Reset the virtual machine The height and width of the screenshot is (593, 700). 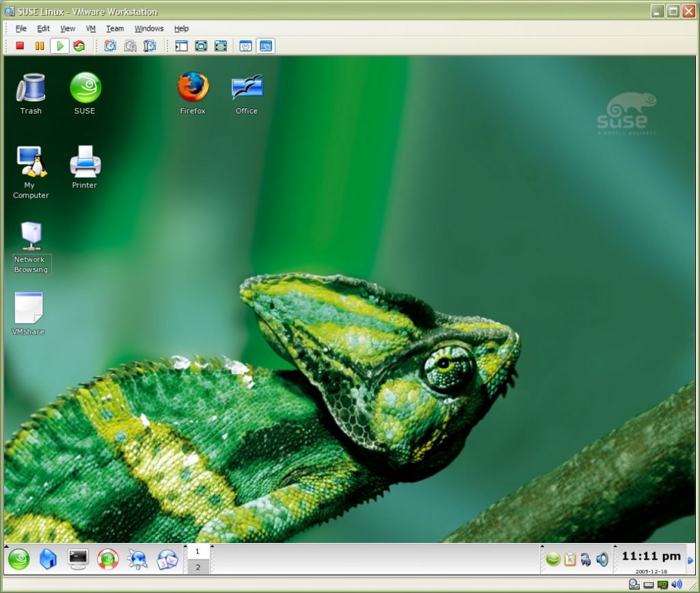click(x=79, y=46)
